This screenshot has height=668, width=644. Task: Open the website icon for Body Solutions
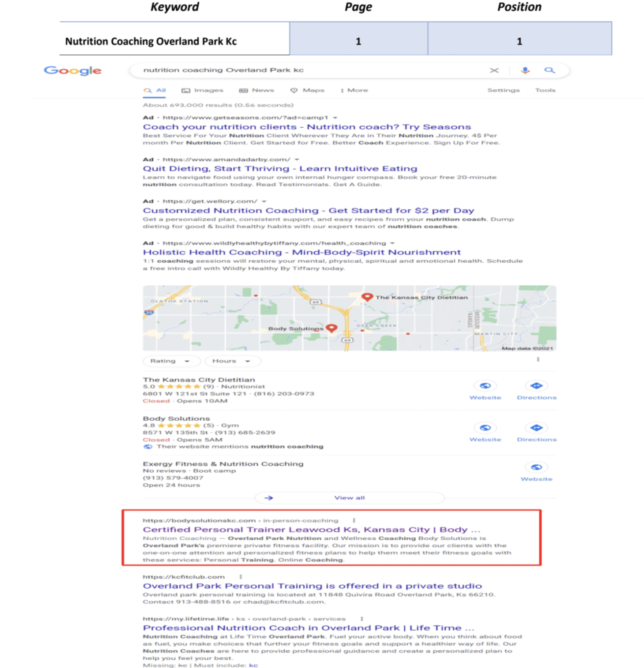[x=485, y=428]
